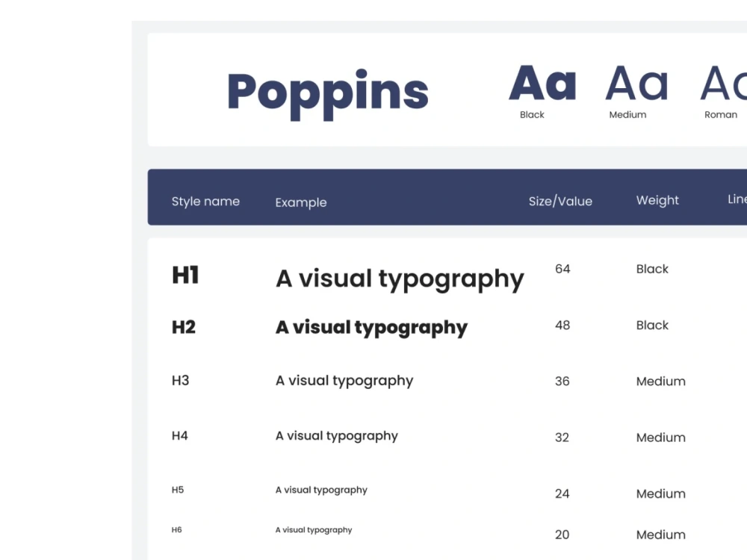
Task: Select the Medium weight for H3
Action: pos(660,381)
